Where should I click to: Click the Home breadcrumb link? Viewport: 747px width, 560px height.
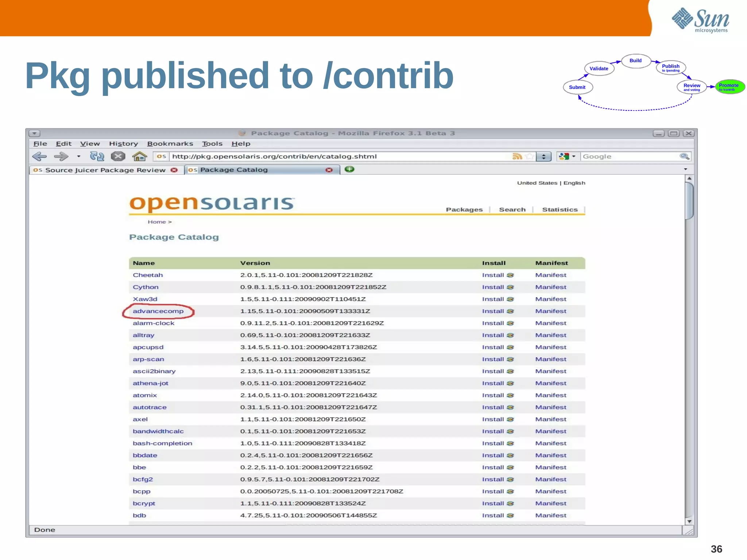pyautogui.click(x=157, y=222)
